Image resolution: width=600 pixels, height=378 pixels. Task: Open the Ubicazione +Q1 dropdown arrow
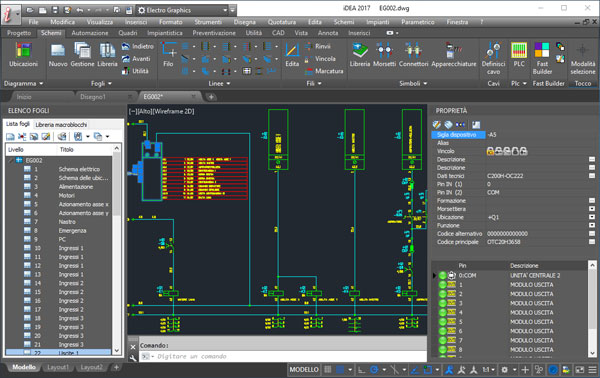592,217
